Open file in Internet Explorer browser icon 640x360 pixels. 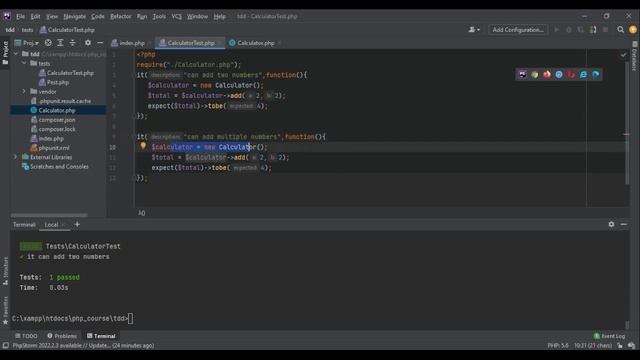tap(583, 74)
